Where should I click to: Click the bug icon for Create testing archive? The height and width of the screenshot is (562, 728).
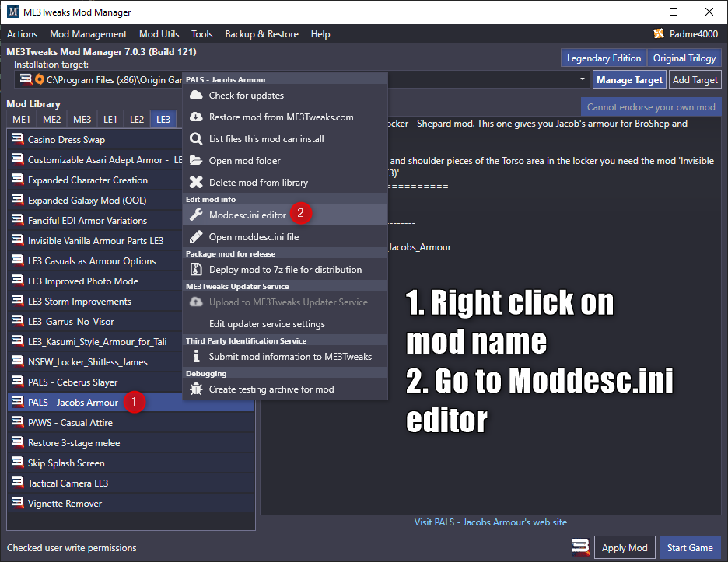197,389
